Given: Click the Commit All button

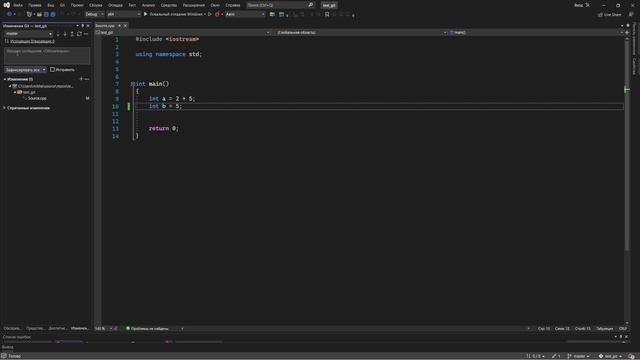Looking at the screenshot, I should click(23, 70).
